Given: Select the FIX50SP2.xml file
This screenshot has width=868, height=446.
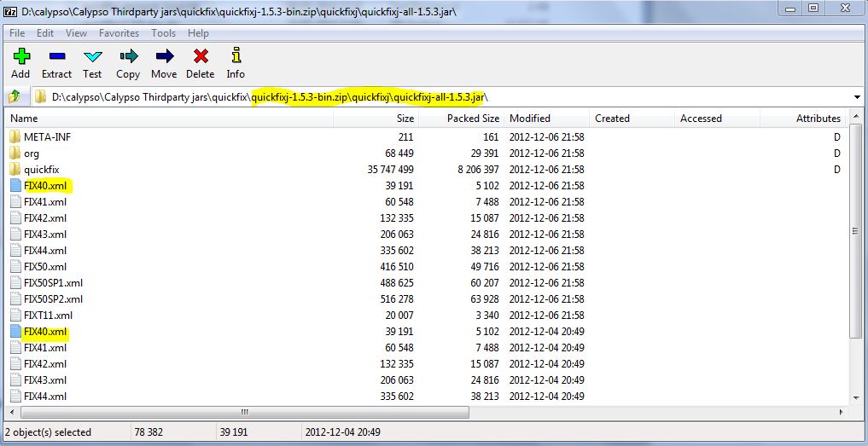Looking at the screenshot, I should (x=53, y=299).
